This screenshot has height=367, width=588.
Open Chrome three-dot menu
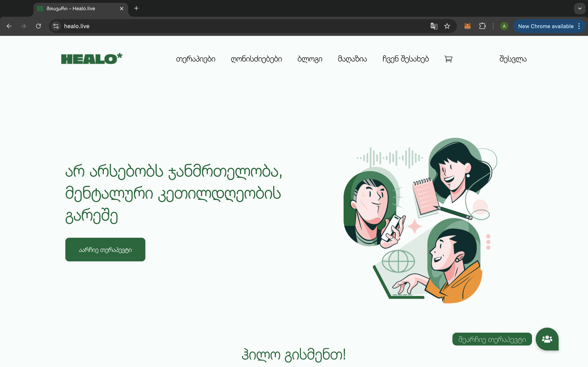[x=579, y=26]
